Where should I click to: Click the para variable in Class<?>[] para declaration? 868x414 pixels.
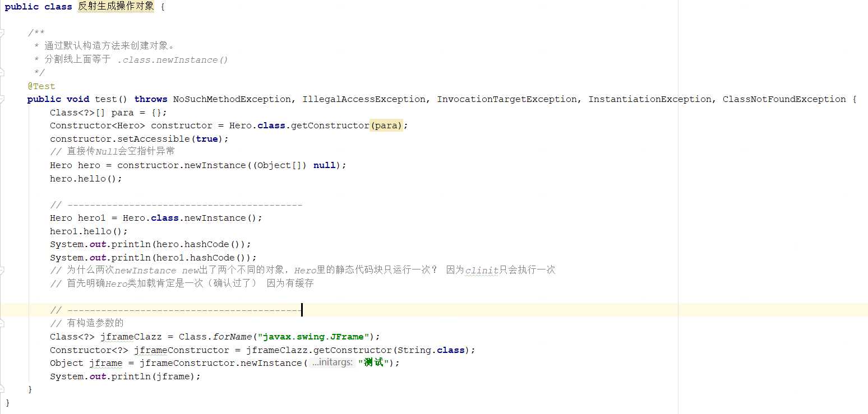123,112
